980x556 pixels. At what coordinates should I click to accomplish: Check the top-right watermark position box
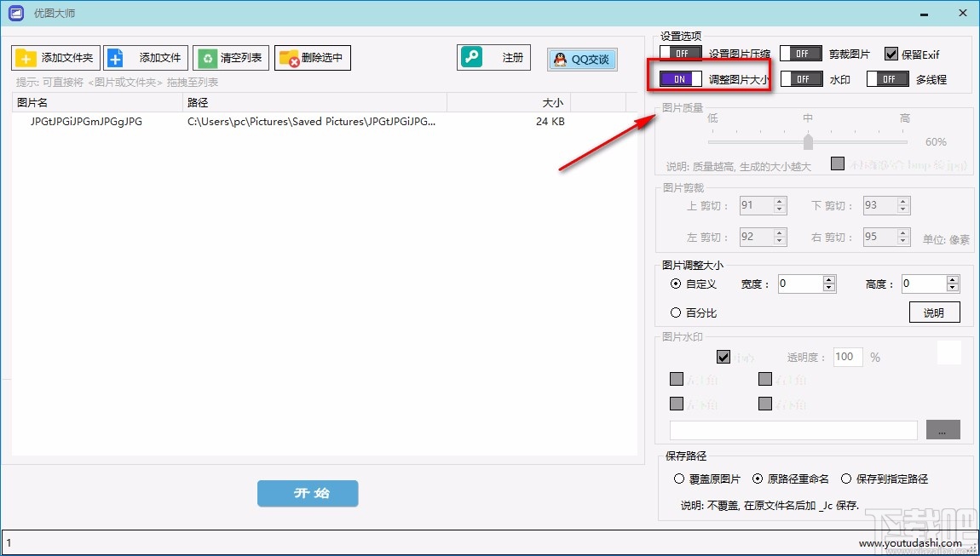coord(765,379)
